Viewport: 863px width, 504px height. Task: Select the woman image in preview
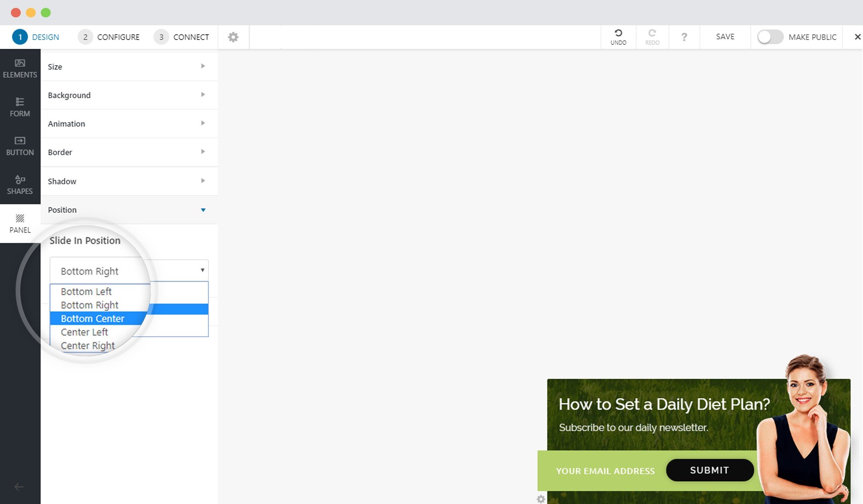(x=803, y=430)
